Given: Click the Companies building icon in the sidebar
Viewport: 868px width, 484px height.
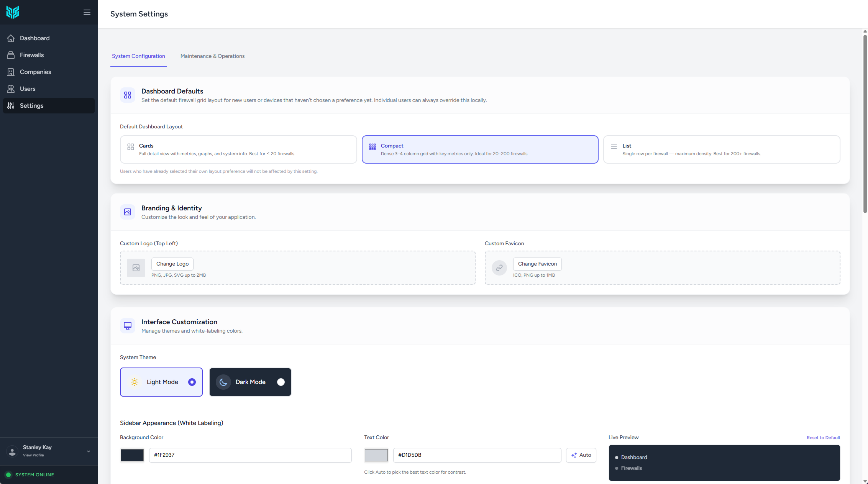Looking at the screenshot, I should [x=11, y=72].
